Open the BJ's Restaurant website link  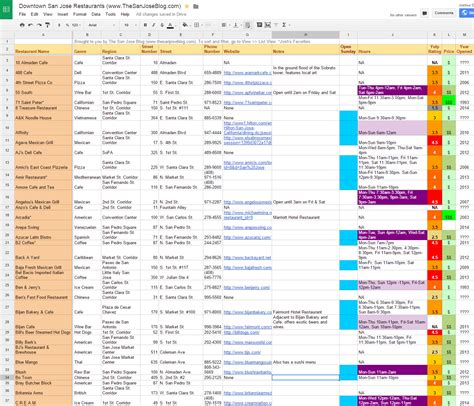(242, 352)
